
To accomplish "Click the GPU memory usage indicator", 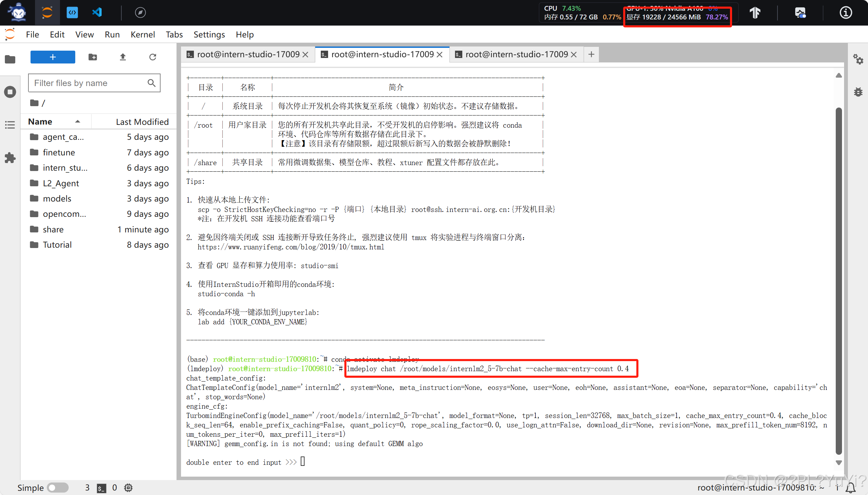I will point(676,17).
